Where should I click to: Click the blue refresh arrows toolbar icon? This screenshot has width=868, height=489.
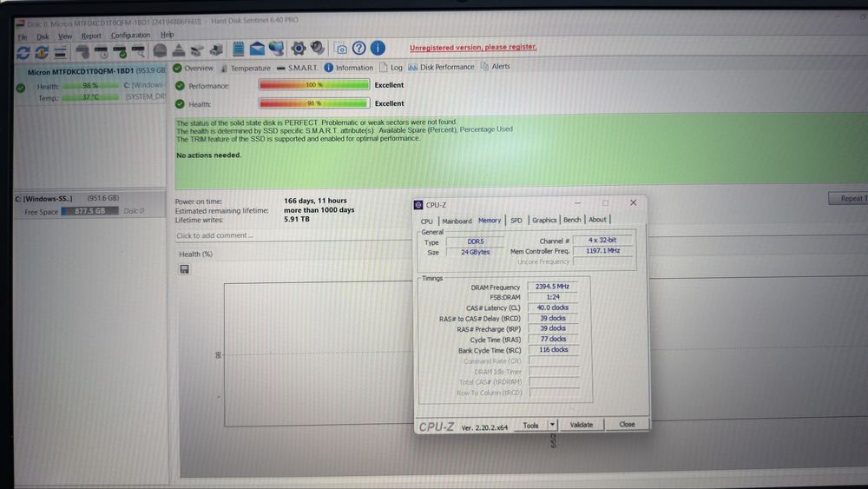(23, 52)
